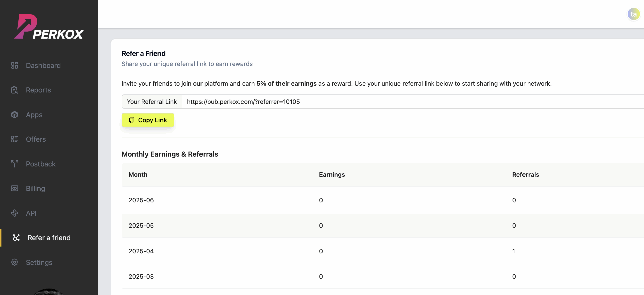The image size is (644, 295).
Task: Open the user avatar menu
Action: [633, 14]
